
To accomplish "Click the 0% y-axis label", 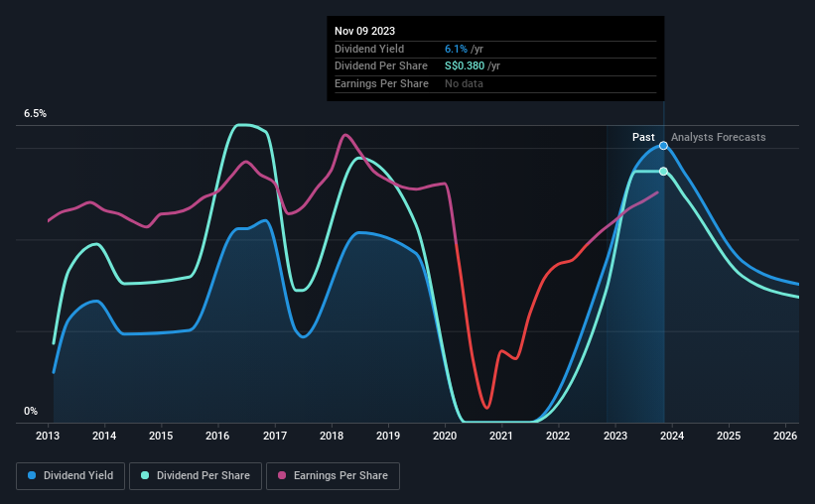I will (x=31, y=411).
